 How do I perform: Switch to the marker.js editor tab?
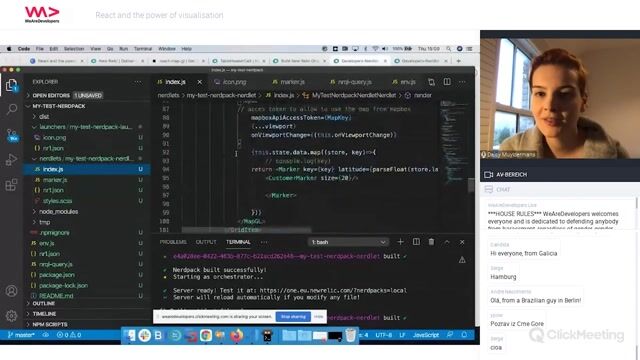292,82
